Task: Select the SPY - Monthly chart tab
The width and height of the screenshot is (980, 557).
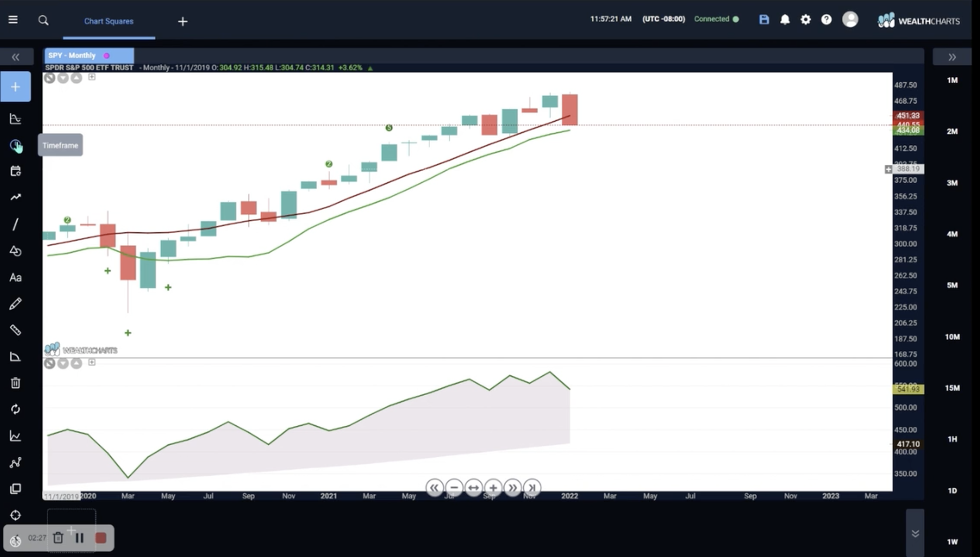Action: (89, 55)
